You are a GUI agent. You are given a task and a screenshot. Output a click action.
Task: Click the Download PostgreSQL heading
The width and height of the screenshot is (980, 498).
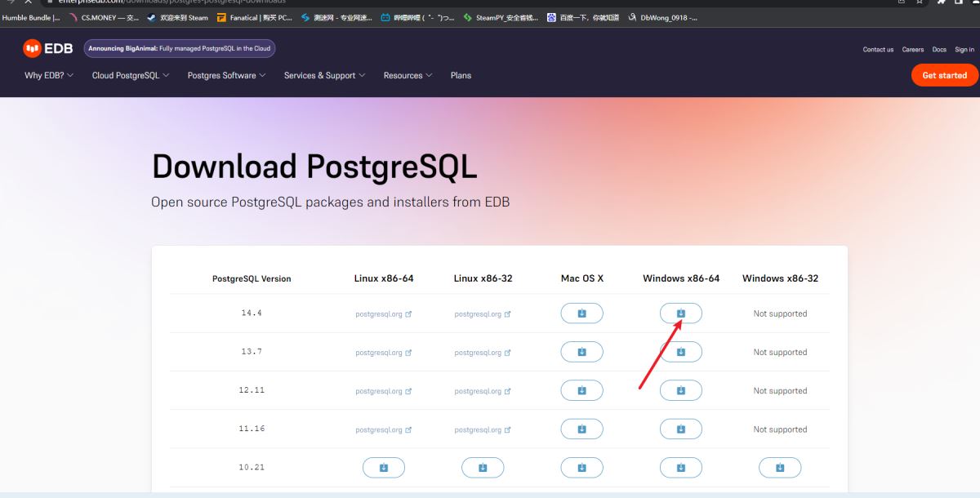point(314,167)
